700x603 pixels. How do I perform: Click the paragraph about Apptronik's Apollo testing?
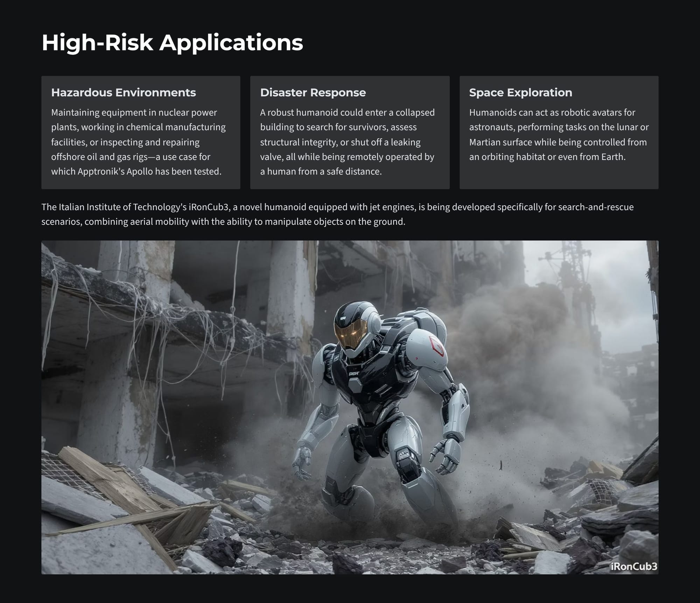(x=139, y=142)
